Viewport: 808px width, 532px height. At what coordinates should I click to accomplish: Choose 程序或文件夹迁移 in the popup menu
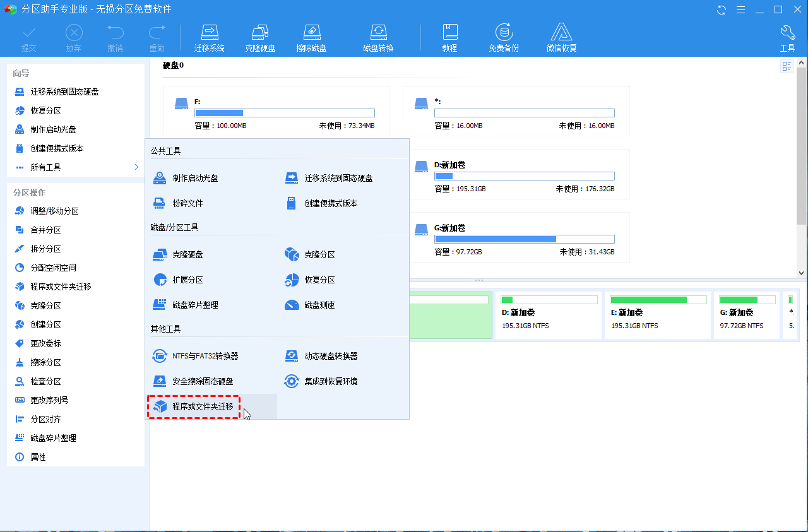point(202,406)
